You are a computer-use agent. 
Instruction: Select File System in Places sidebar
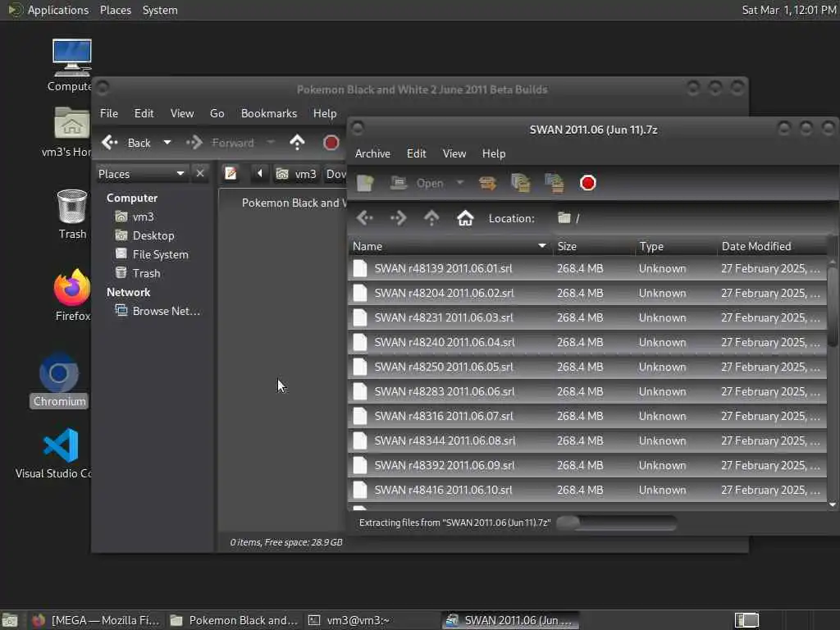coord(152,254)
